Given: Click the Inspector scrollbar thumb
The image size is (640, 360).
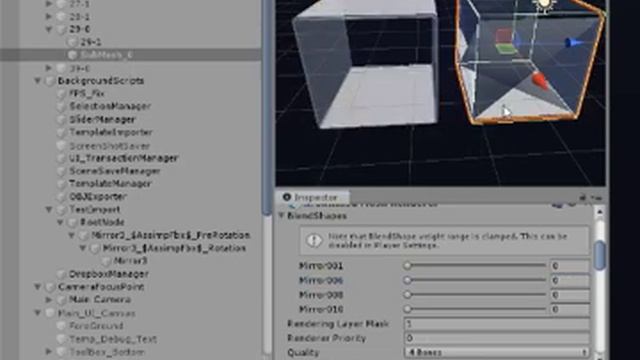Looking at the screenshot, I should click(x=600, y=255).
